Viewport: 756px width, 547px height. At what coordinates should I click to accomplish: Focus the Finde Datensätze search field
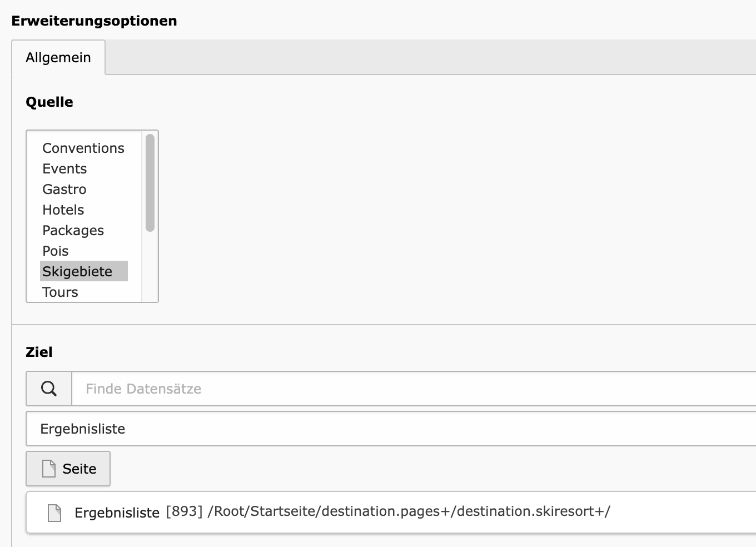(x=414, y=389)
